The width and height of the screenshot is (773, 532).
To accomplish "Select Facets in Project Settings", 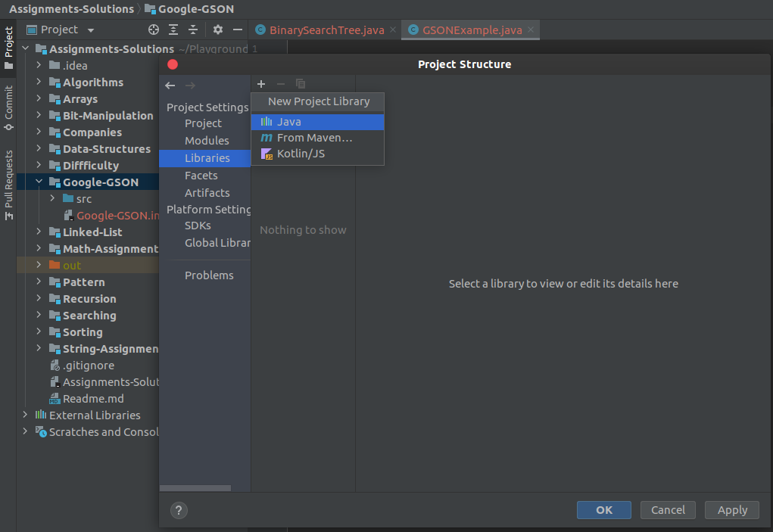I will coord(201,176).
